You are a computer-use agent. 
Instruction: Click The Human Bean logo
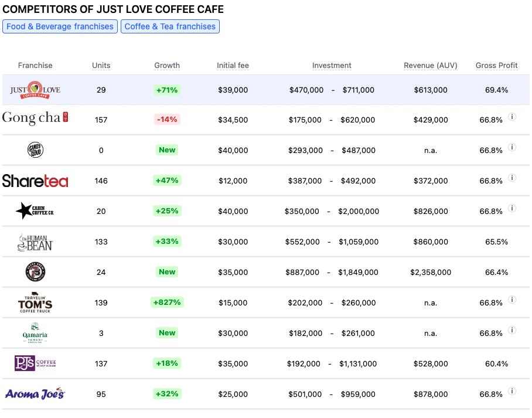(35, 243)
